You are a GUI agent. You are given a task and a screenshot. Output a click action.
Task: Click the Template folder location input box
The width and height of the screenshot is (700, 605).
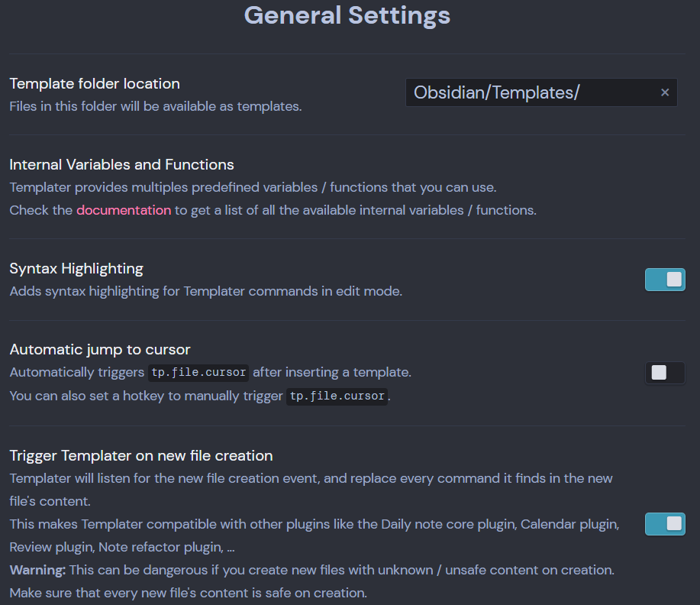(534, 92)
